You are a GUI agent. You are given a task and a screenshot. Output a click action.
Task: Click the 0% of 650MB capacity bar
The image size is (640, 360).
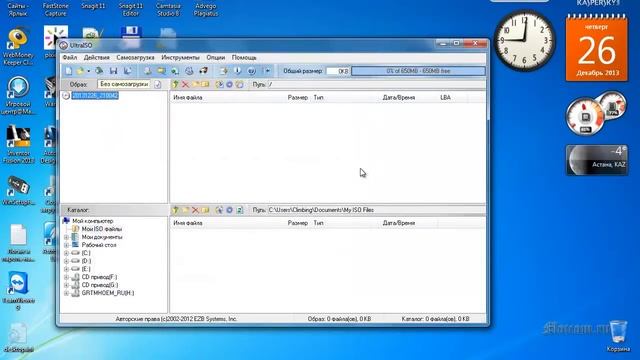pos(418,71)
